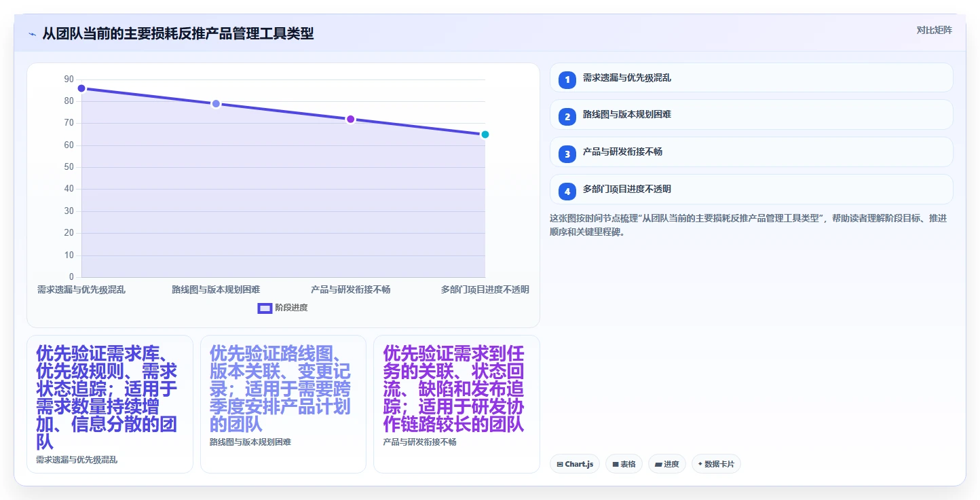
Task: Open the card starting 优先验证需求到任务的关联
Action: click(x=457, y=404)
